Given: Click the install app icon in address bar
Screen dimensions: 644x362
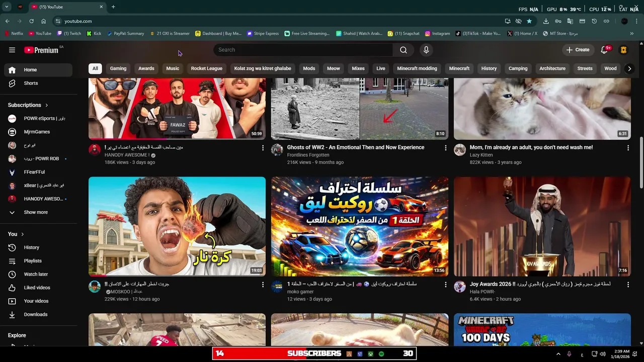Looking at the screenshot, I should click(508, 21).
